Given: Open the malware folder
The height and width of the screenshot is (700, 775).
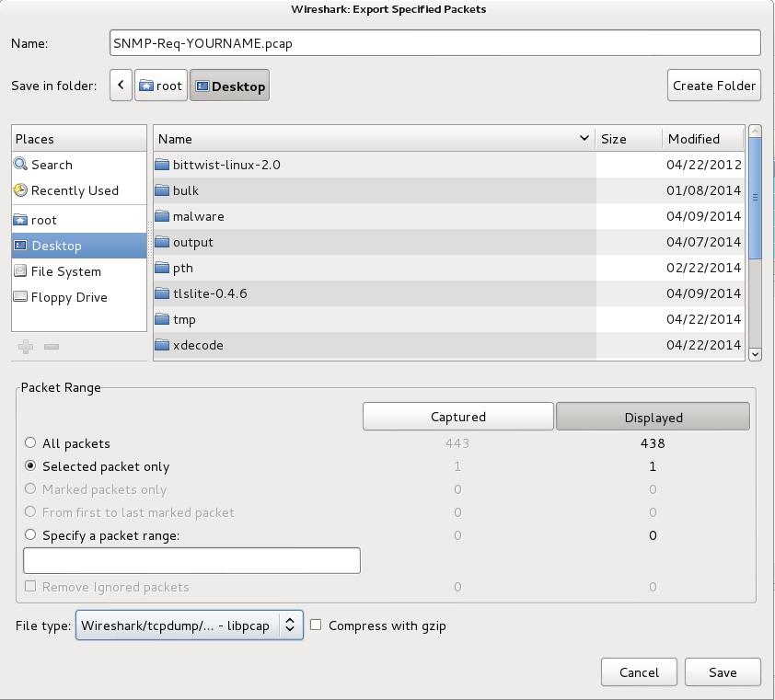Looking at the screenshot, I should coord(198,216).
